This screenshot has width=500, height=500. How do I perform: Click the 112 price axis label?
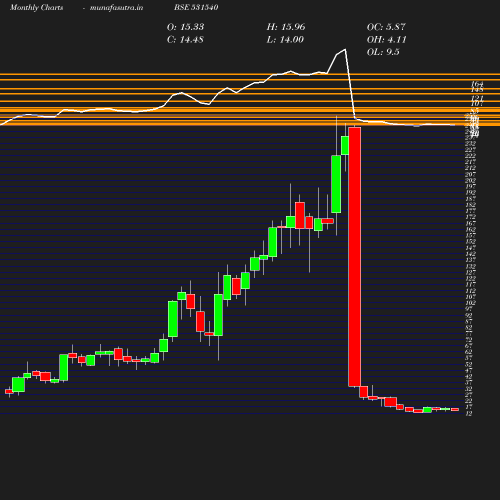point(470,291)
